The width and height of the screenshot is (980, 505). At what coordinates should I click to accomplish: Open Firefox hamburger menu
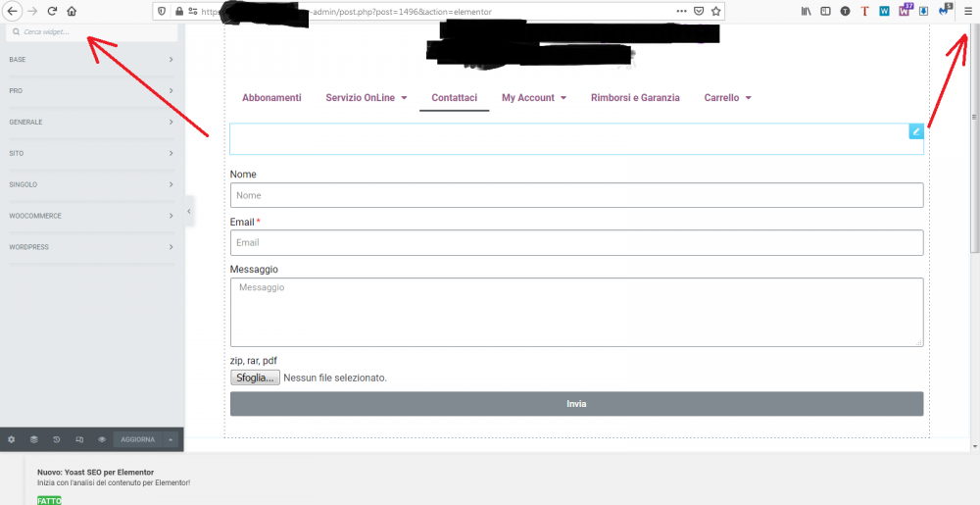968,11
